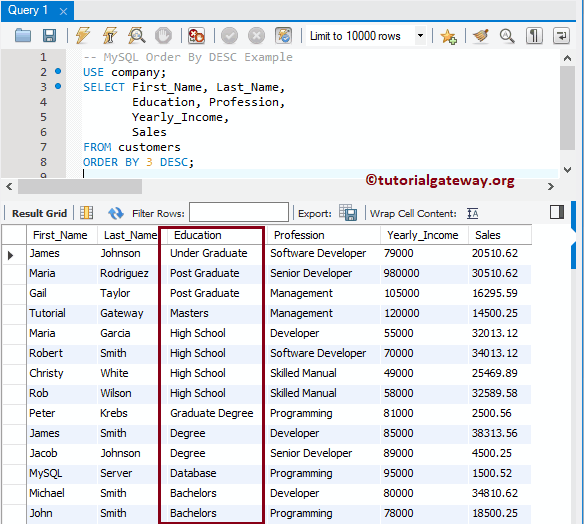The height and width of the screenshot is (524, 584).
Task: Sort by Sales column header
Action: 500,235
